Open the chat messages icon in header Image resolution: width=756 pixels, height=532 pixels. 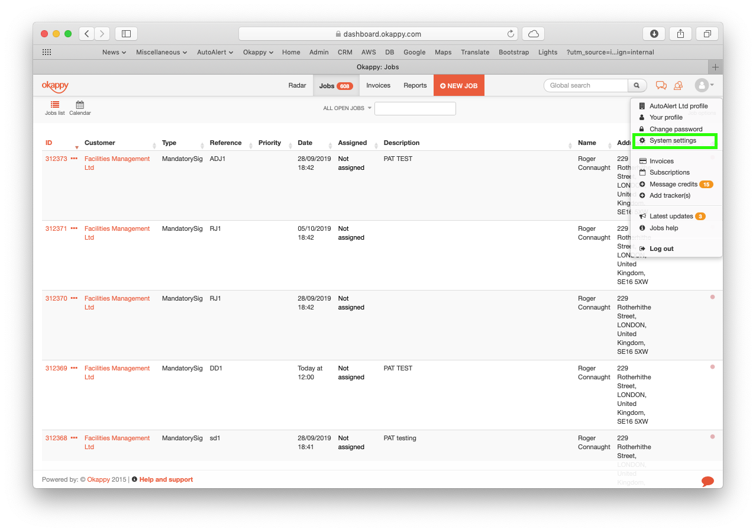[661, 85]
